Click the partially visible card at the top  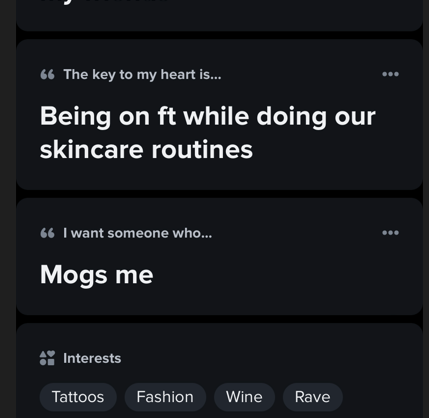click(x=219, y=15)
